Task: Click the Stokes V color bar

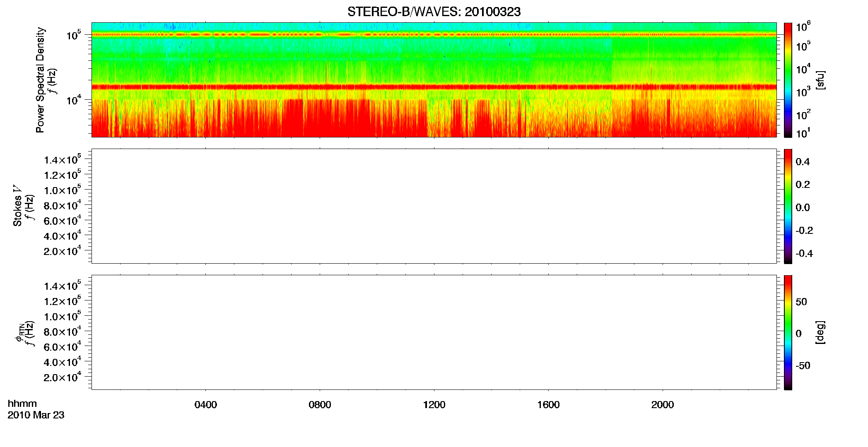Action: [788, 206]
